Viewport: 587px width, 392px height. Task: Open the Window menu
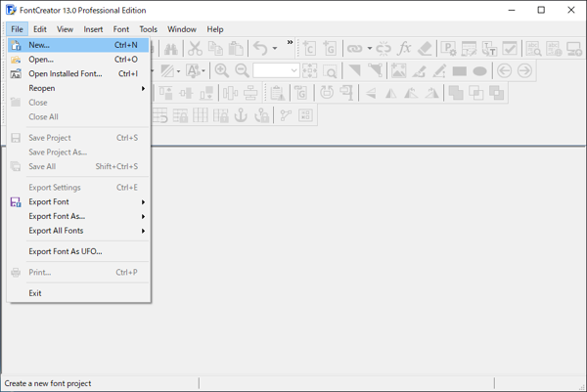click(182, 29)
